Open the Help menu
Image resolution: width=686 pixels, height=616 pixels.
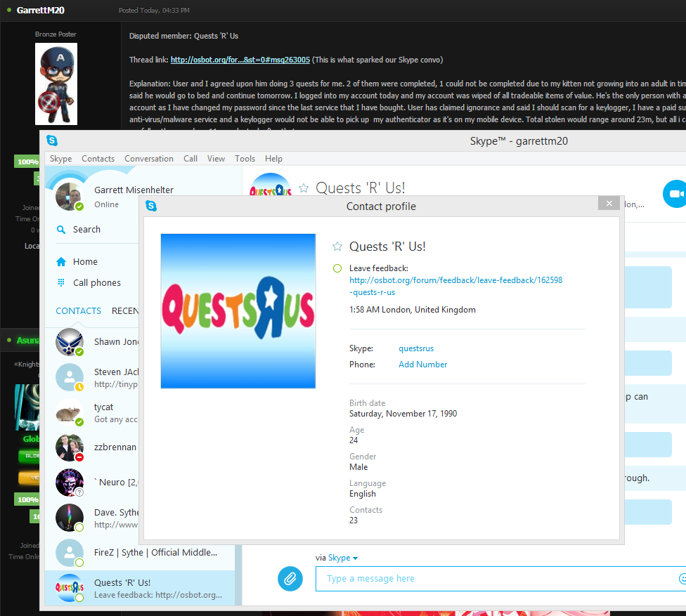point(273,159)
